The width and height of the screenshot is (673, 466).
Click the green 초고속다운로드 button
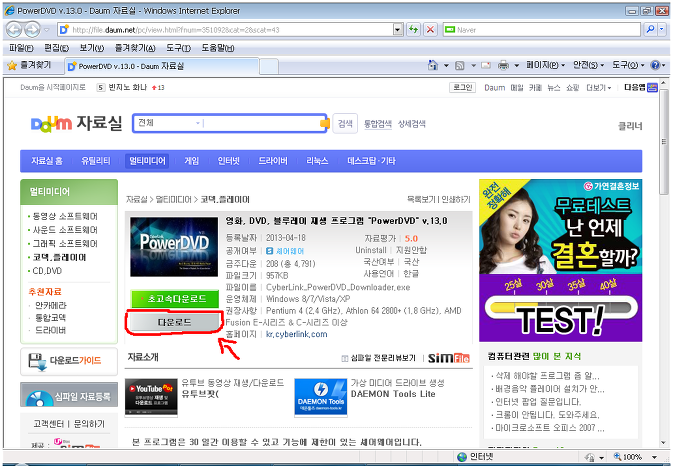pyautogui.click(x=175, y=299)
